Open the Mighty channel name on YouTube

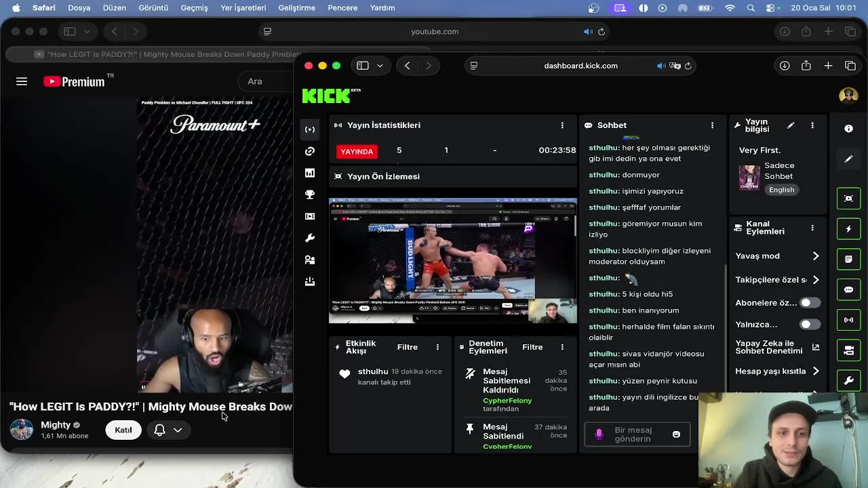pyautogui.click(x=56, y=425)
